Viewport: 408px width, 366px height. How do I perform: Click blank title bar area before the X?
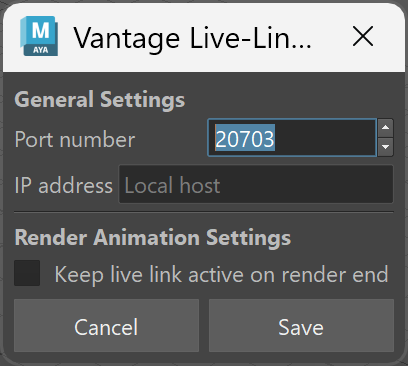(x=332, y=37)
